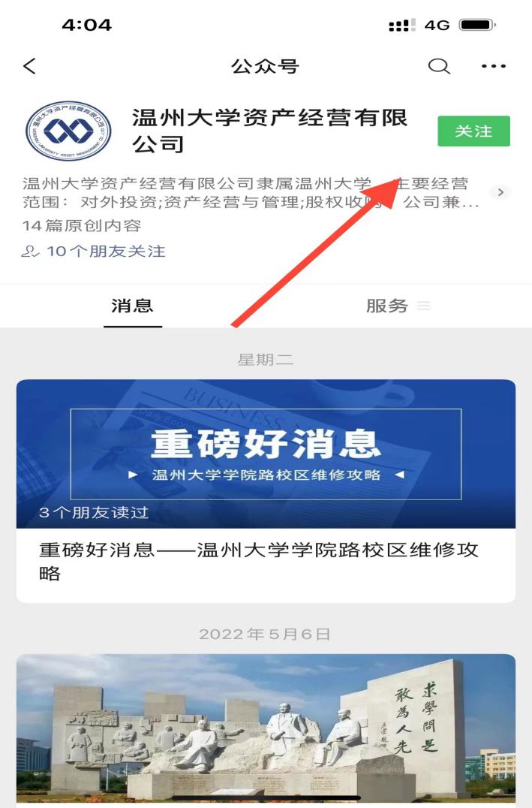The width and height of the screenshot is (532, 808).
Task: Tap the back arrow icon
Action: pos(30,66)
